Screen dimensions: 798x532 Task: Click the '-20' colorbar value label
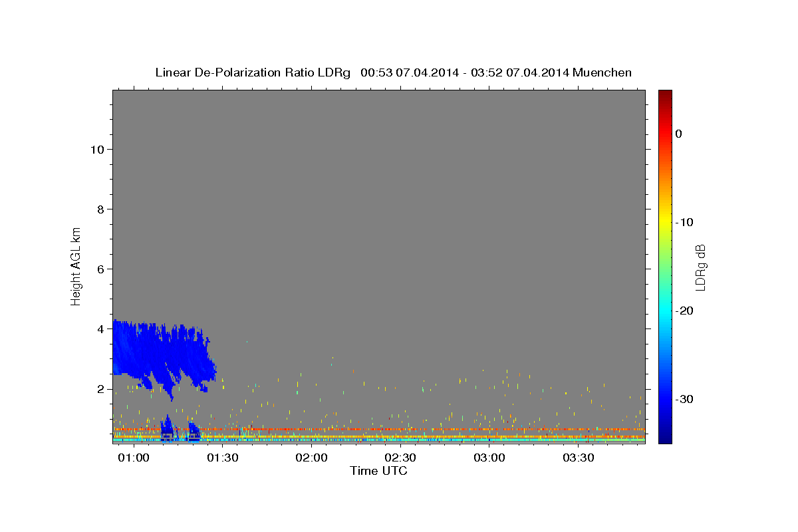pos(685,311)
